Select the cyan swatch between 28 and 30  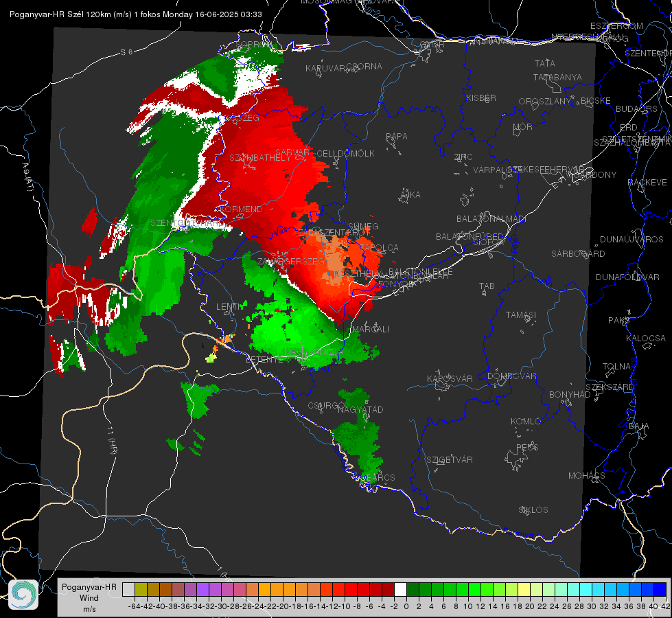586,589
